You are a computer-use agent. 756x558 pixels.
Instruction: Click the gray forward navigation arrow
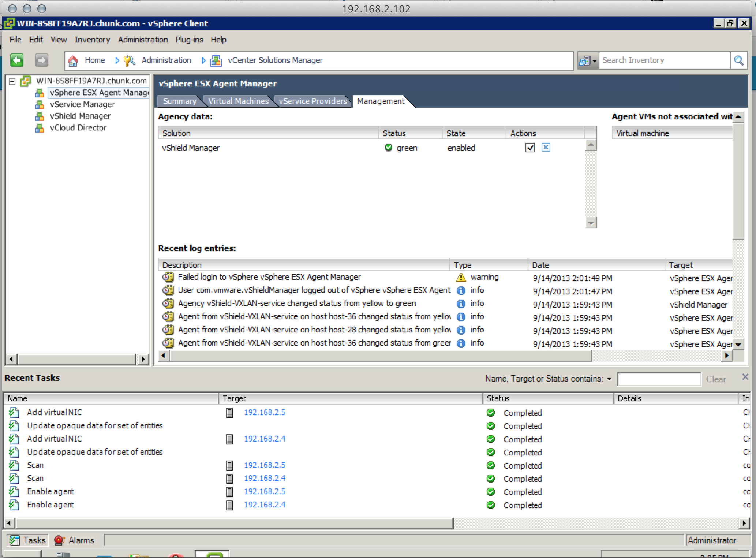41,60
